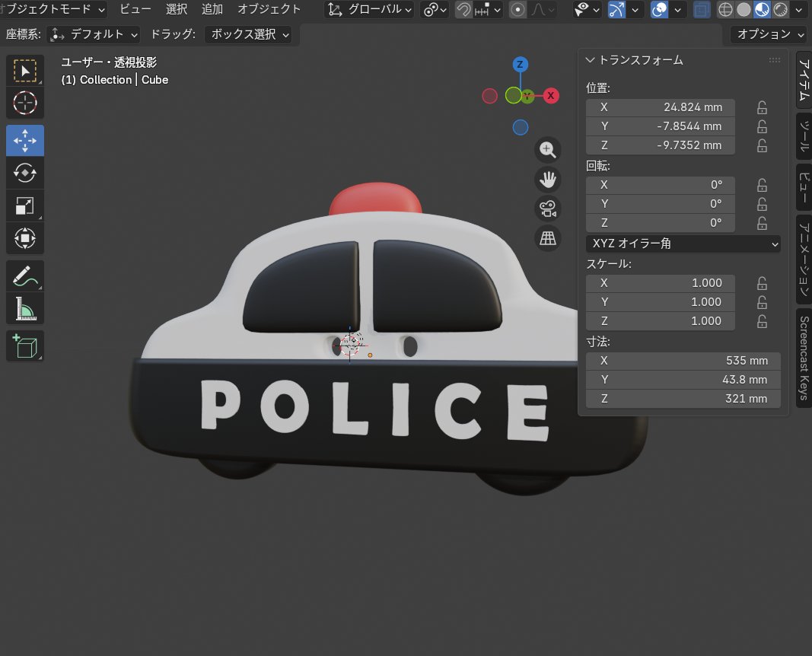Switch to solid viewport shading
This screenshot has width=812, height=656.
[x=744, y=9]
